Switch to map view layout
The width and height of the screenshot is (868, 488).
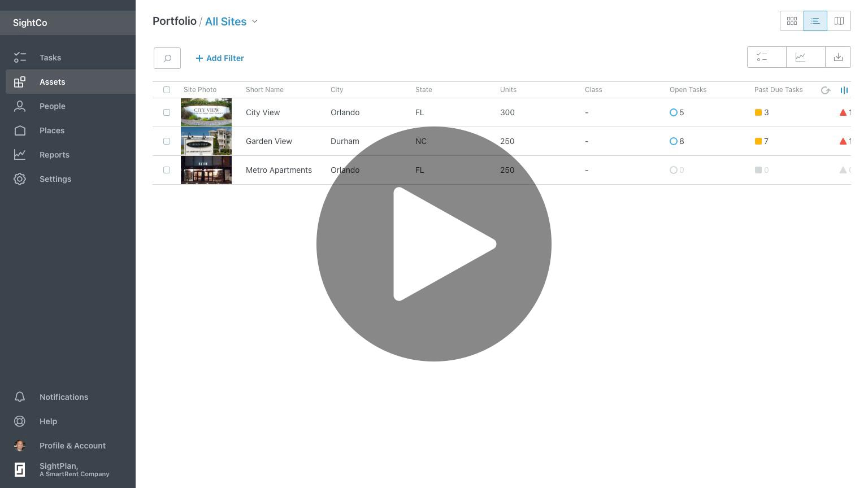[x=839, y=21]
